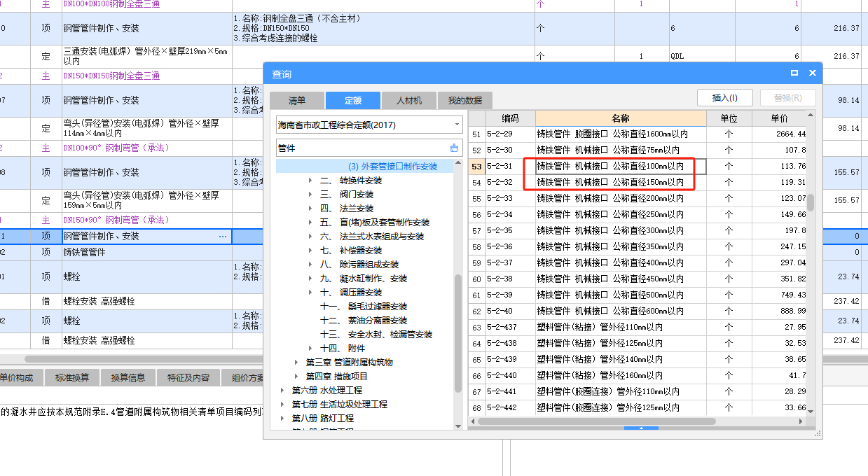Click the 单价 column header
Screen dimensions: 868x476
coord(779,118)
